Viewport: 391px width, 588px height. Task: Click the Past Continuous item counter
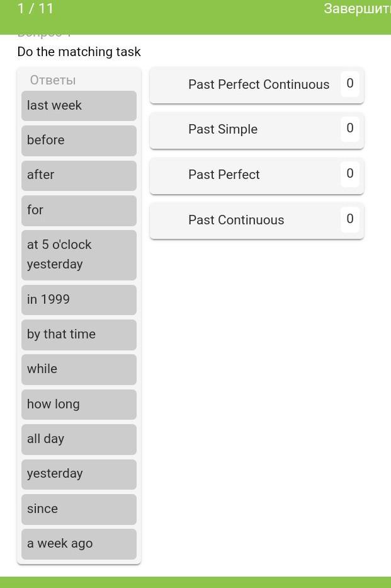(x=350, y=219)
